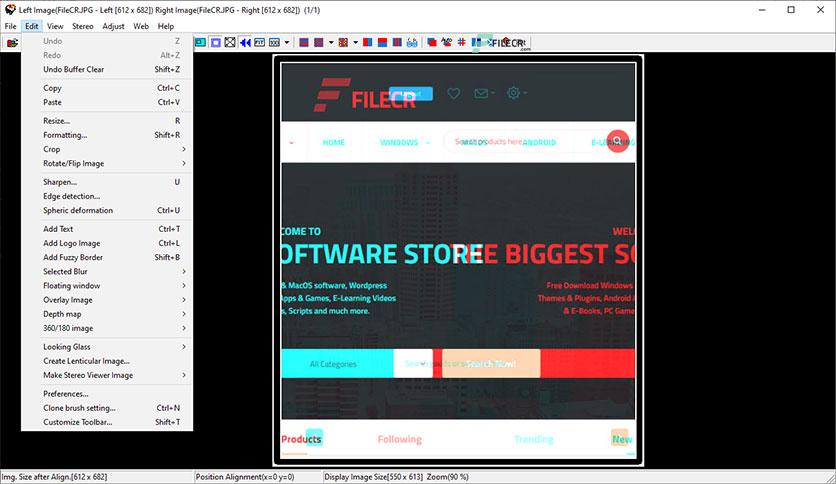The width and height of the screenshot is (836, 484).
Task: Click the red-left blue-right side-by-side icon
Action: pos(367,43)
